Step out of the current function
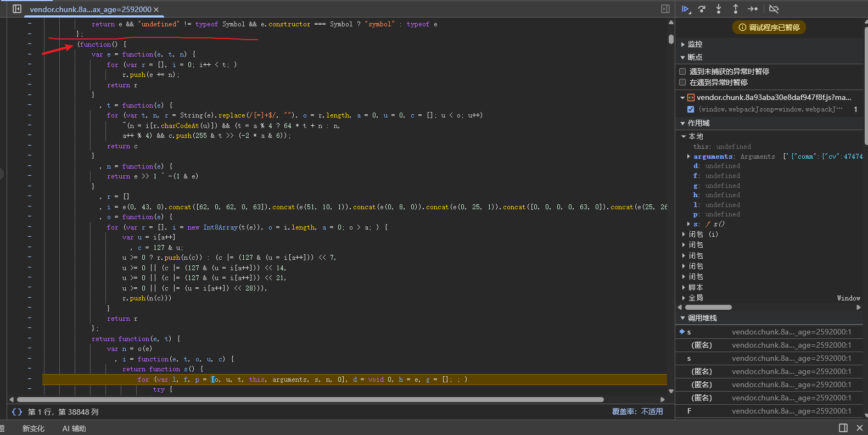Viewport: 868px width, 435px height. [736, 9]
